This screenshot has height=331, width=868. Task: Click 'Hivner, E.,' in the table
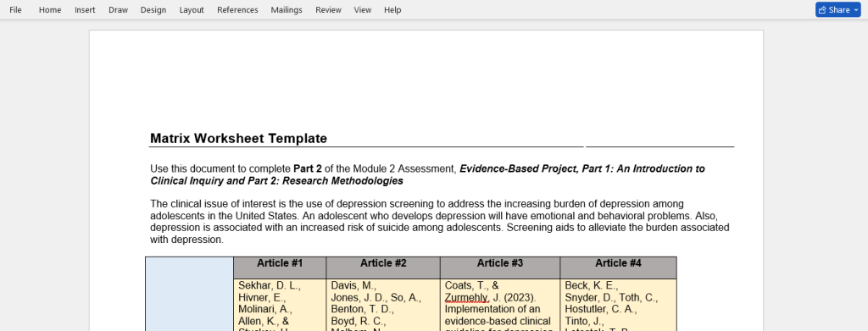261,298
